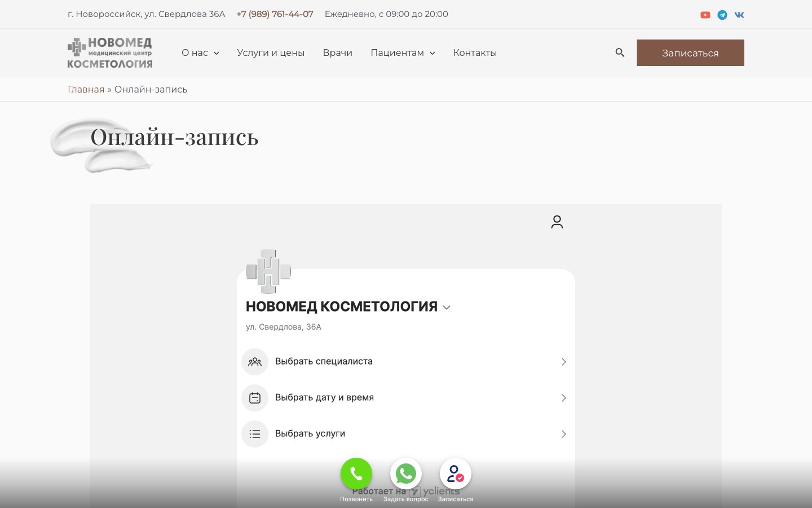Screen dimensions: 812x508
Task: Click the services list icon
Action: point(255,434)
